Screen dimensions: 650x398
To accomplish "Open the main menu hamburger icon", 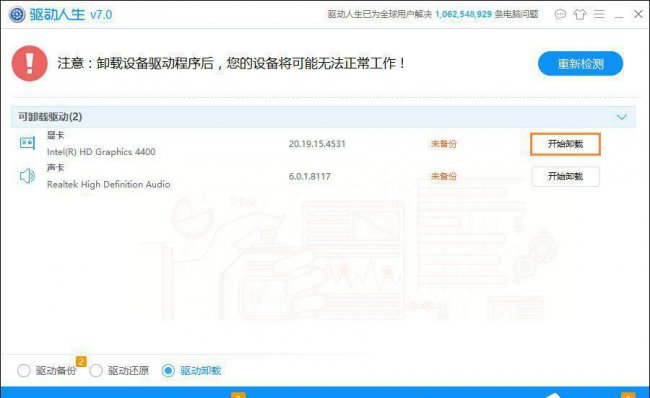I will pos(599,15).
